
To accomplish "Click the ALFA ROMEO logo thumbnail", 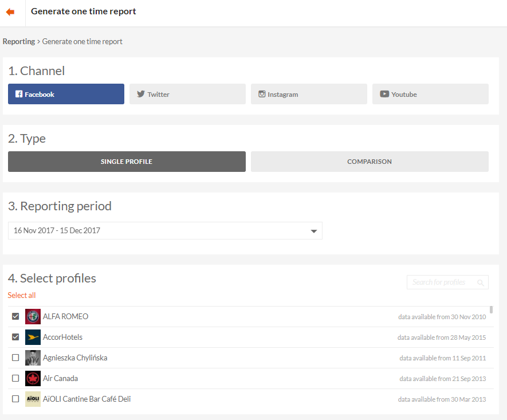I will (x=33, y=316).
